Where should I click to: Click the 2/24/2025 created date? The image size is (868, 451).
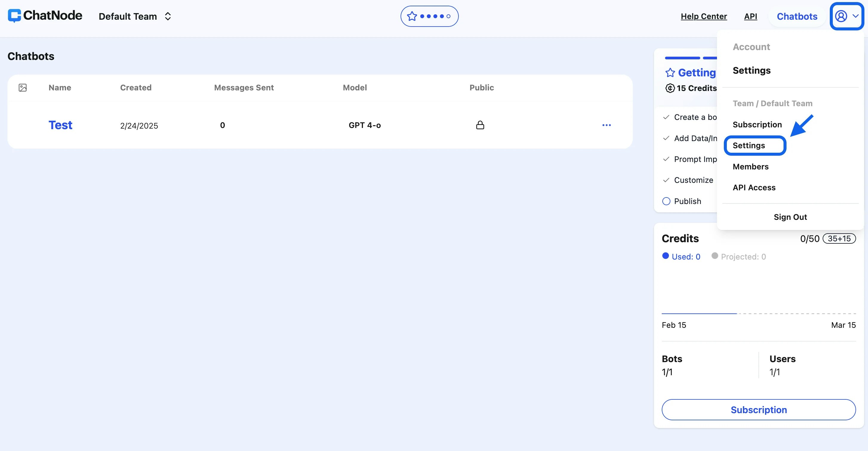point(139,126)
